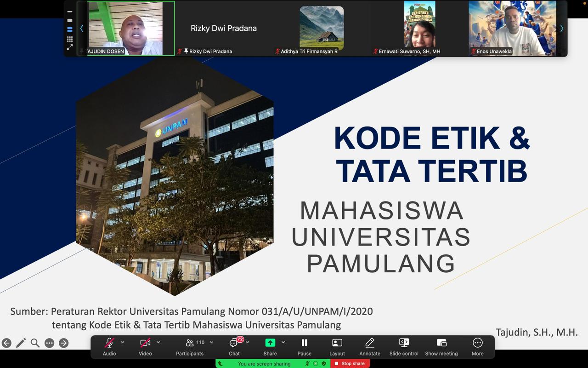Click Show meeting button
The image size is (588, 368).
441,347
